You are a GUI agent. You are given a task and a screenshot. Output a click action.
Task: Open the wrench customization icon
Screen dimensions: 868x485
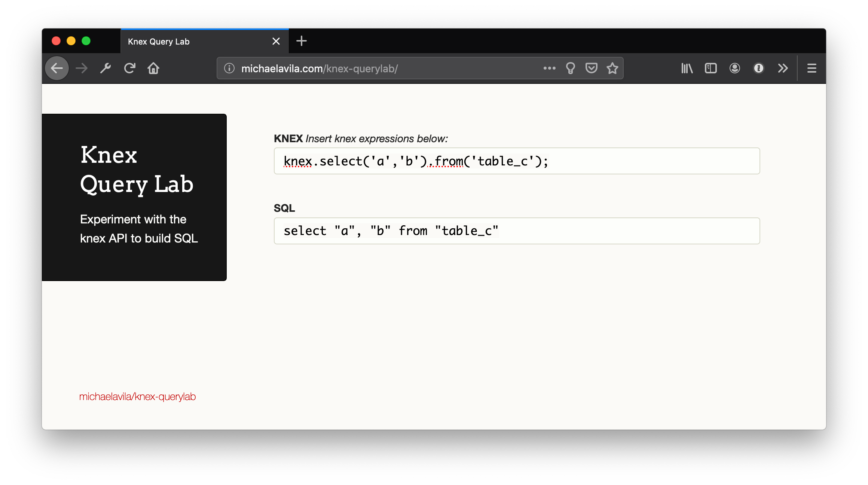(x=106, y=68)
